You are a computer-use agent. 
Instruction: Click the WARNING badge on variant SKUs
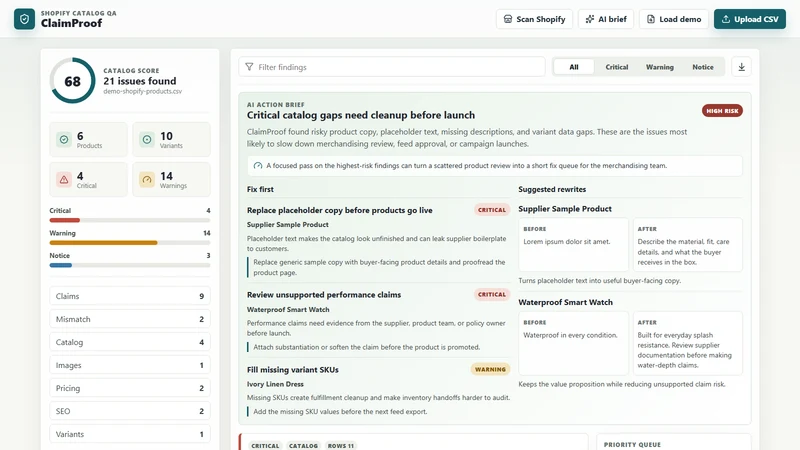[x=490, y=369]
